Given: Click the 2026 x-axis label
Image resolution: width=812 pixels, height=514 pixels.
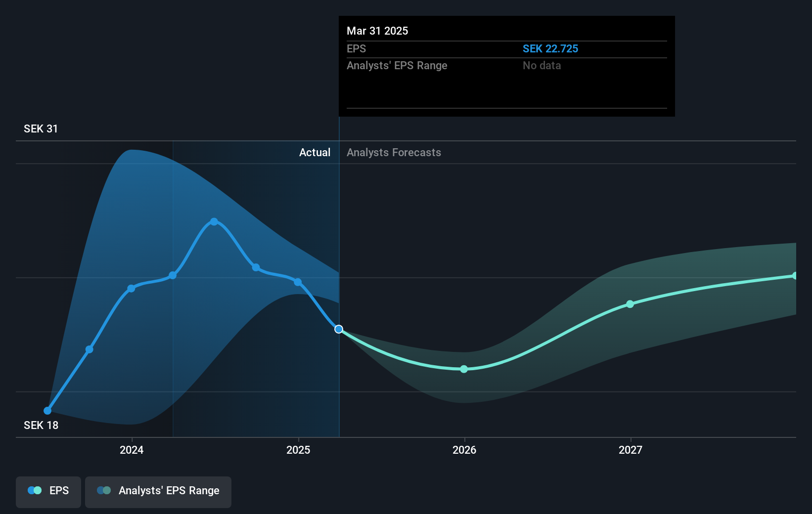Looking at the screenshot, I should point(464,450).
